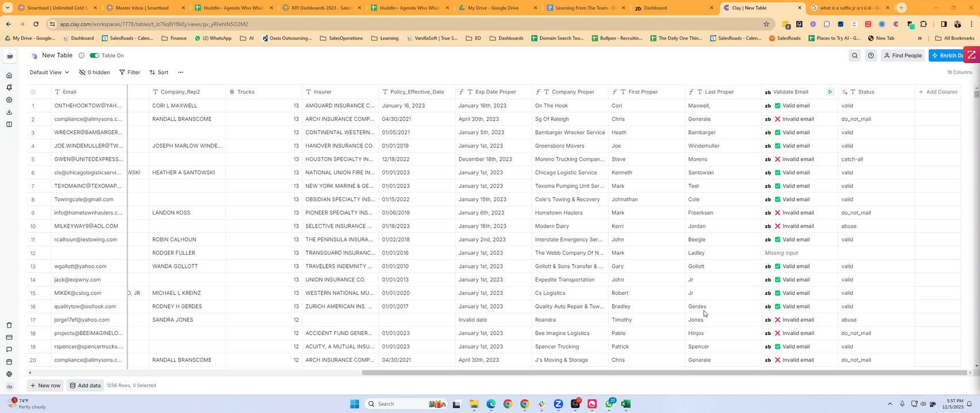Open the help question mark button
This screenshot has width=980, height=413.
coord(871,56)
